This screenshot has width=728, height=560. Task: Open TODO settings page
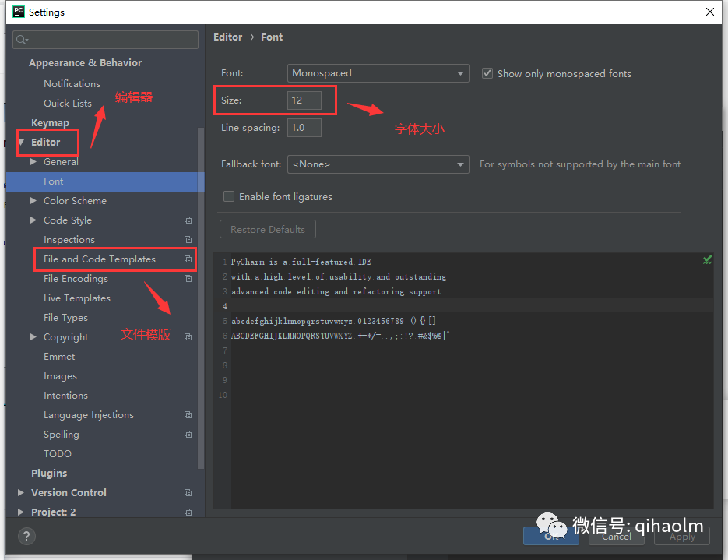pos(58,453)
